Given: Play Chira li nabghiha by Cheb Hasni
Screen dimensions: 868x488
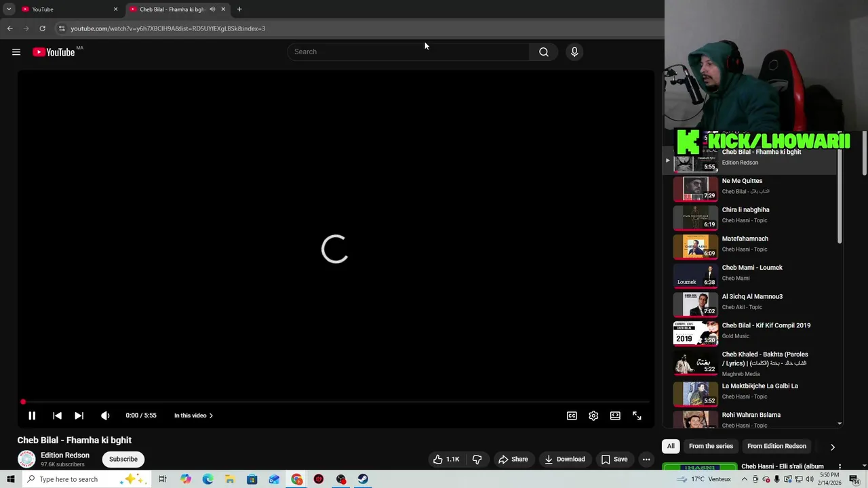Looking at the screenshot, I should click(x=751, y=218).
